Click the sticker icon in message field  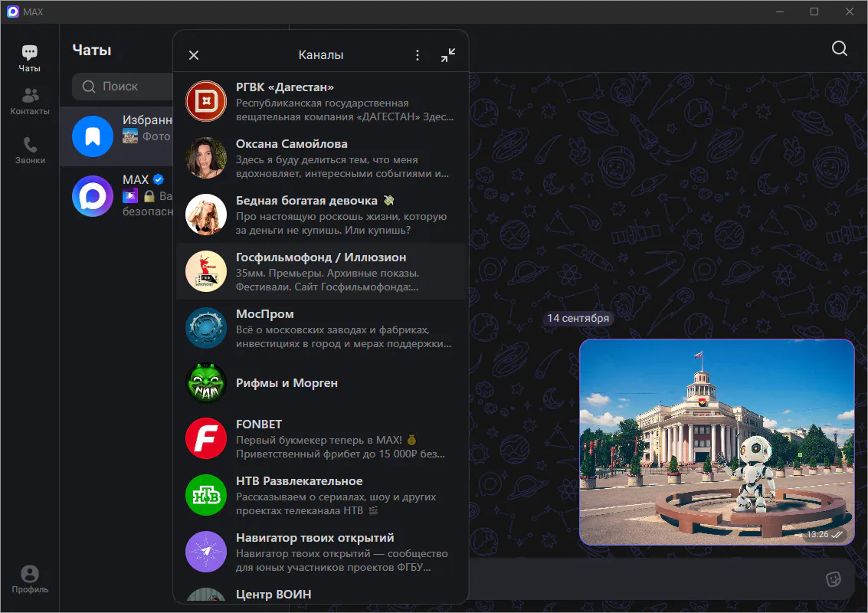coord(834,579)
